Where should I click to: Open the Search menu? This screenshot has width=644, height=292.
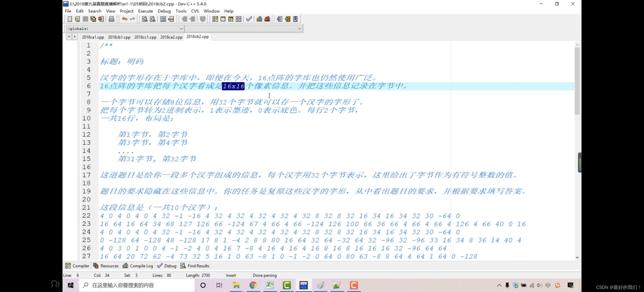point(94,11)
